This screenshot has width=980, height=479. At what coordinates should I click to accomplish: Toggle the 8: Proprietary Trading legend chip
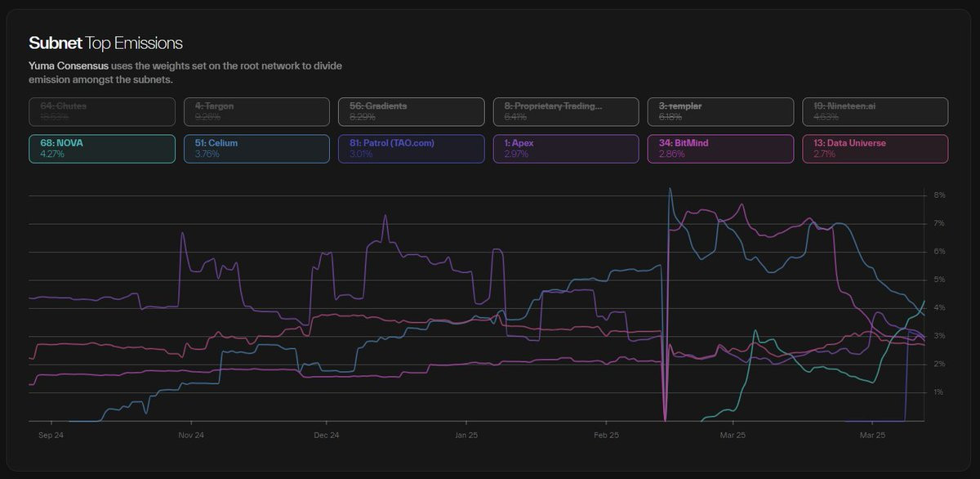(x=566, y=112)
